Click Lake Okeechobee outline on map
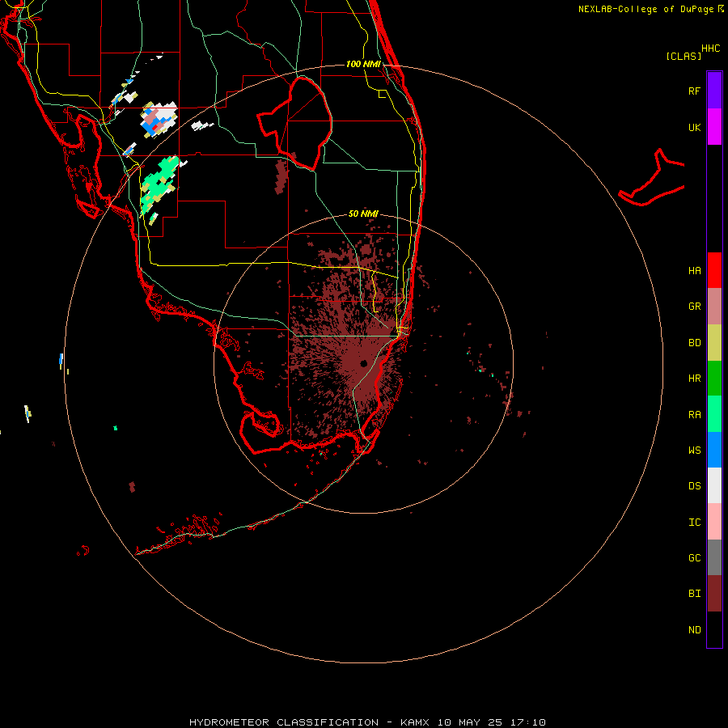The image size is (728, 728). click(295, 124)
